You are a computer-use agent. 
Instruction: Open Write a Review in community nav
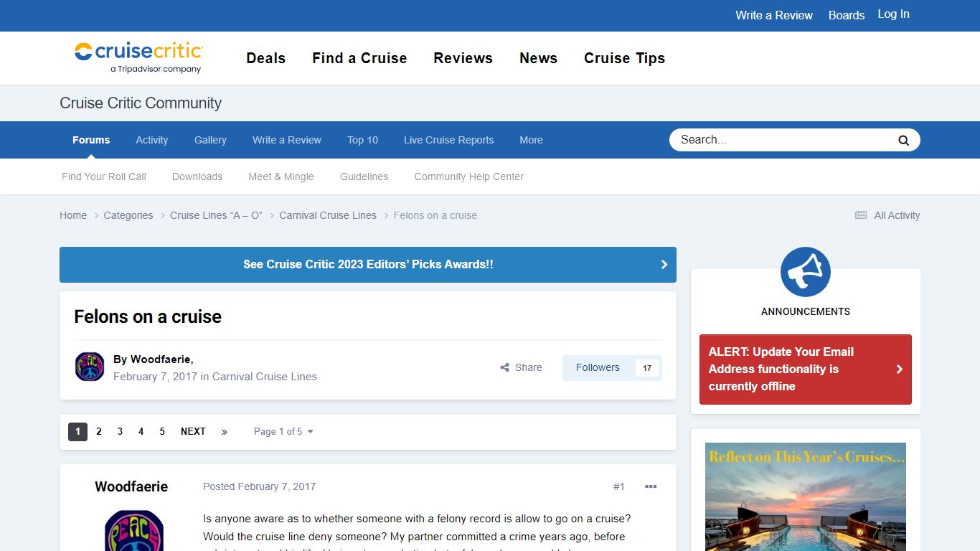[287, 140]
